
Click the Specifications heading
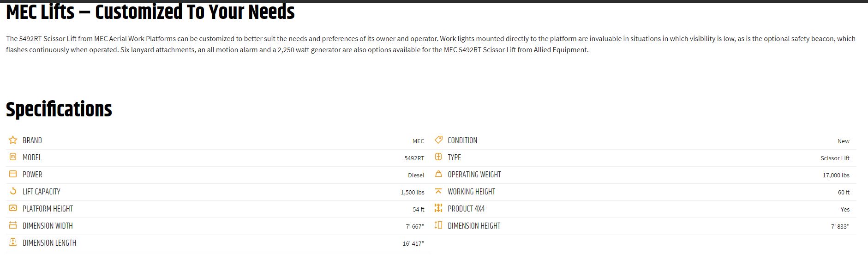pos(59,109)
